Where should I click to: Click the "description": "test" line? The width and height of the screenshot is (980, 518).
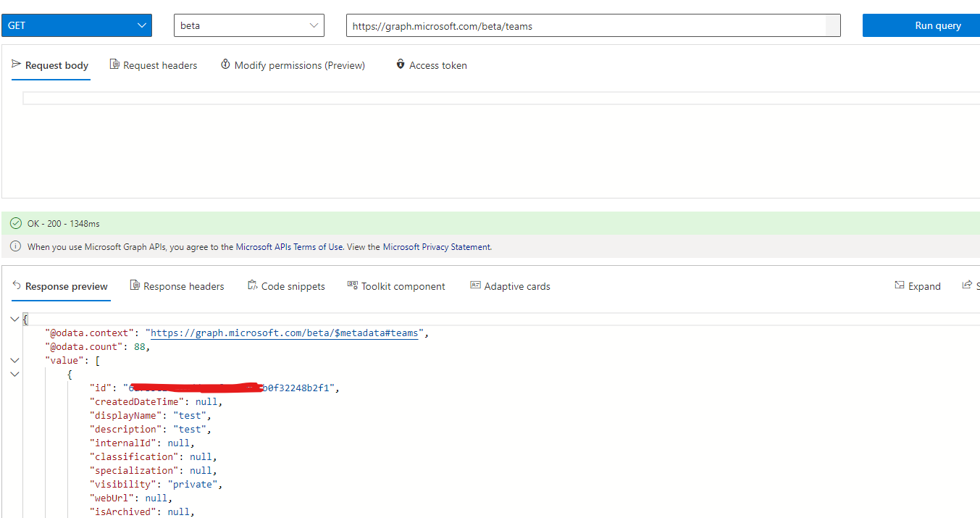pyautogui.click(x=151, y=430)
